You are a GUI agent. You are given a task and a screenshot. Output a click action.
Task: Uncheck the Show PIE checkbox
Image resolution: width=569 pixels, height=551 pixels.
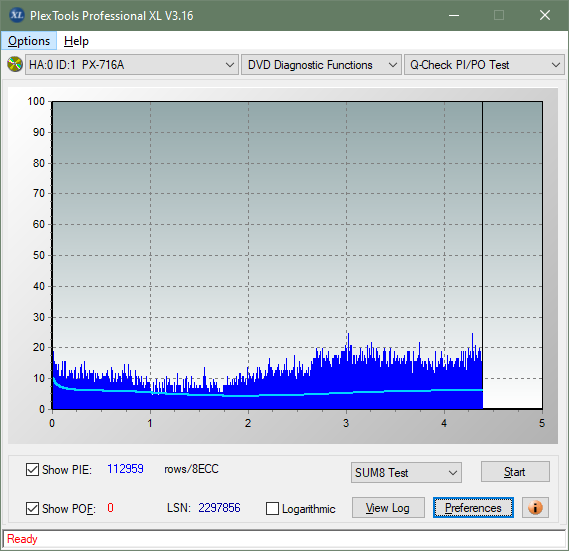(32, 469)
